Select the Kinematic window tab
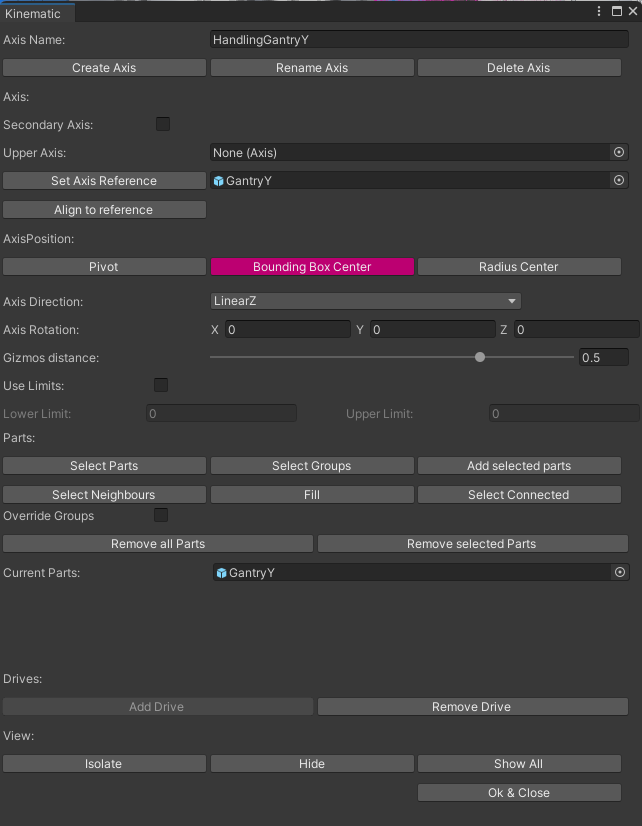Viewport: 642px width, 826px height. [x=33, y=13]
